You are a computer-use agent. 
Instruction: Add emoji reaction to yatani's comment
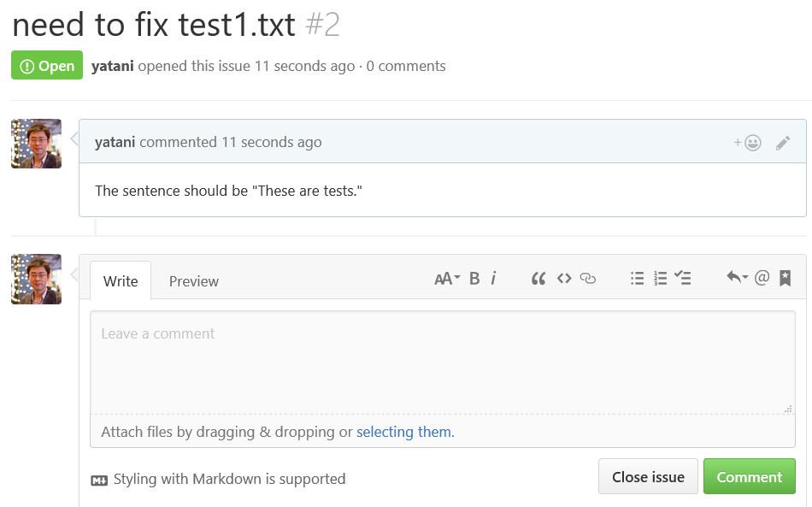[x=747, y=143]
